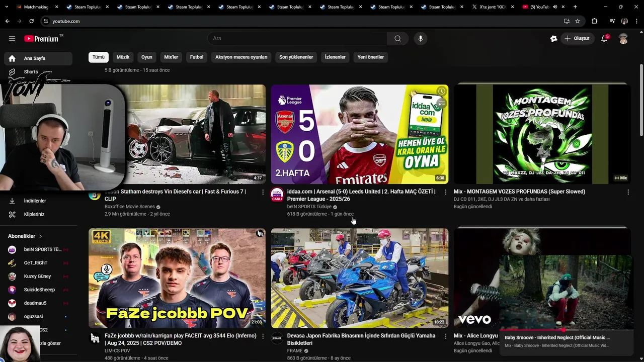Open the notifications bell
This screenshot has width=644, height=362.
(605, 38)
